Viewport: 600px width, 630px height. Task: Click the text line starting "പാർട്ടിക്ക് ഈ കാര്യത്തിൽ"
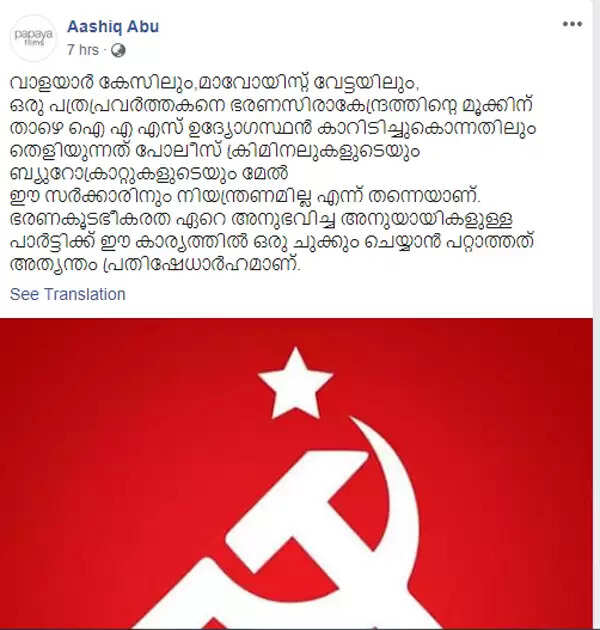[x=272, y=242]
